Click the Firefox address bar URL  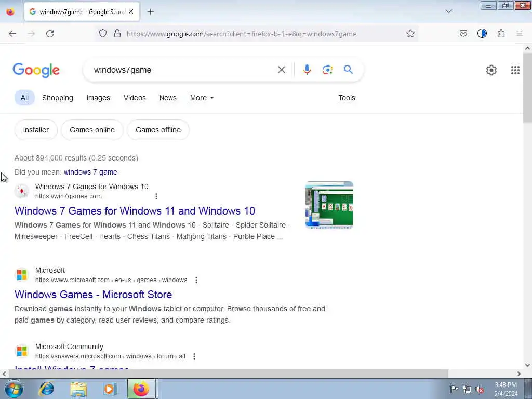point(242,34)
